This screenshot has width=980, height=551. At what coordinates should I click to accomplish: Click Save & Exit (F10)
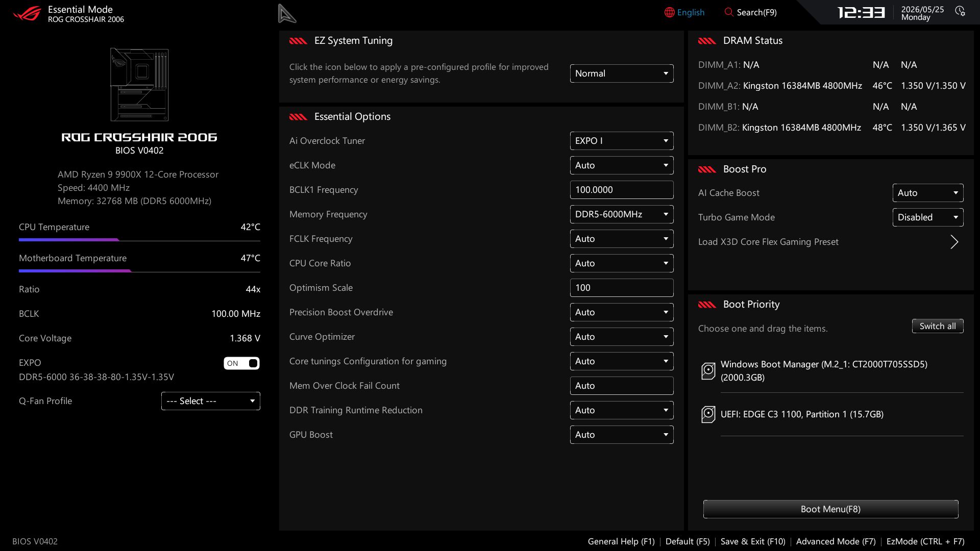[753, 541]
